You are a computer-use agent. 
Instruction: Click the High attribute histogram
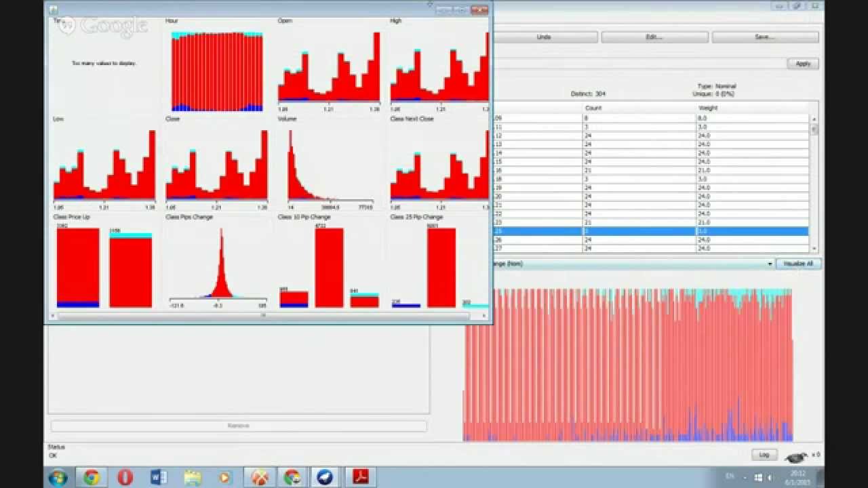point(439,66)
